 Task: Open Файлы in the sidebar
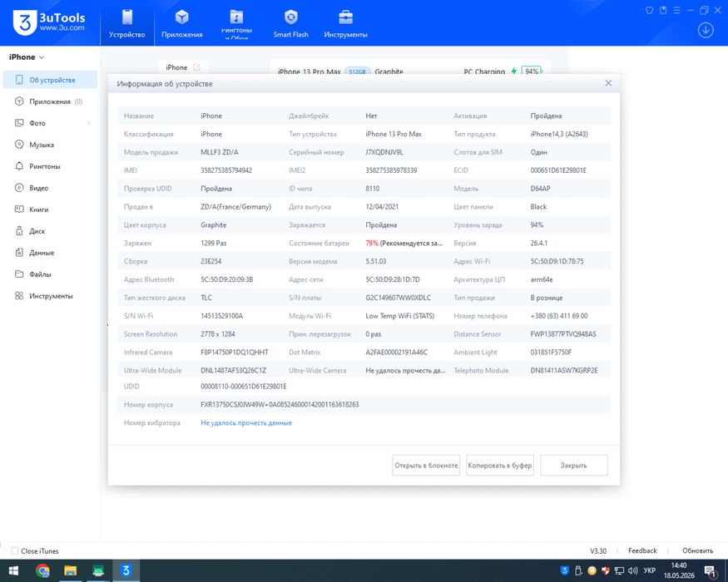(x=50, y=274)
